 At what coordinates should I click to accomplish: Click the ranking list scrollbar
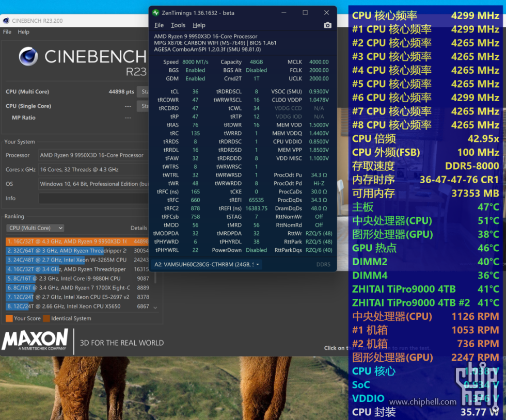click(155, 277)
